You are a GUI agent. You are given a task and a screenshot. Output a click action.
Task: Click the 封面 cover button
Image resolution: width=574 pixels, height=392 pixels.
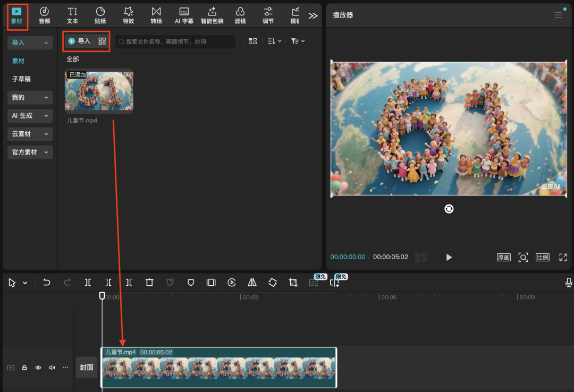click(x=87, y=368)
